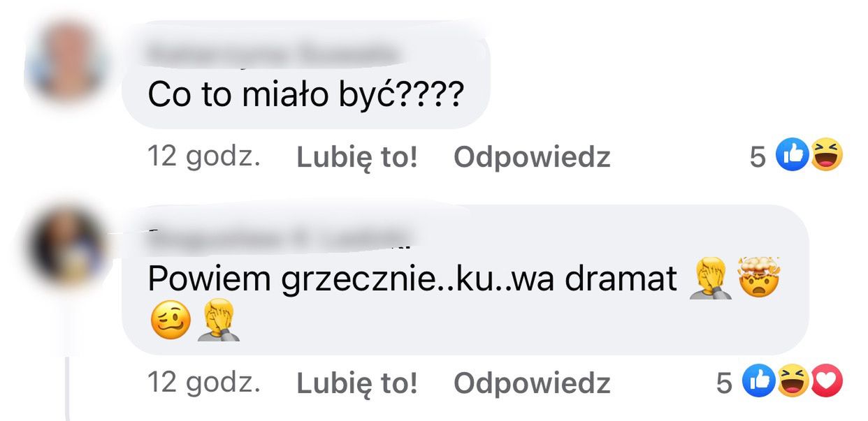Viewport: 868px width, 421px height.
Task: Click the laughing reaction icon on second comment
Action: click(793, 381)
